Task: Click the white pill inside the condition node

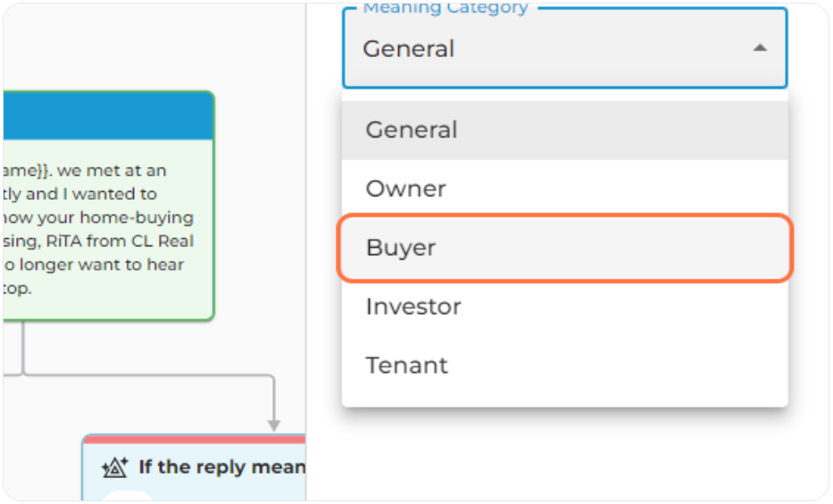Action: tap(128, 496)
